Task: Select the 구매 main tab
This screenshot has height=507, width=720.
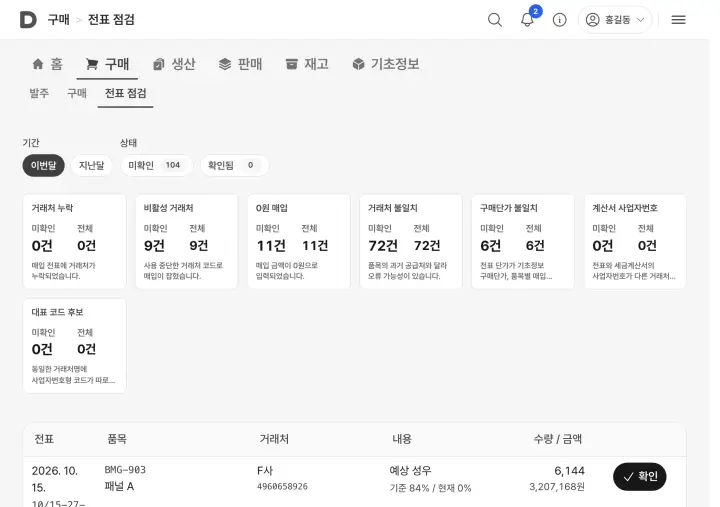Action: tap(108, 64)
